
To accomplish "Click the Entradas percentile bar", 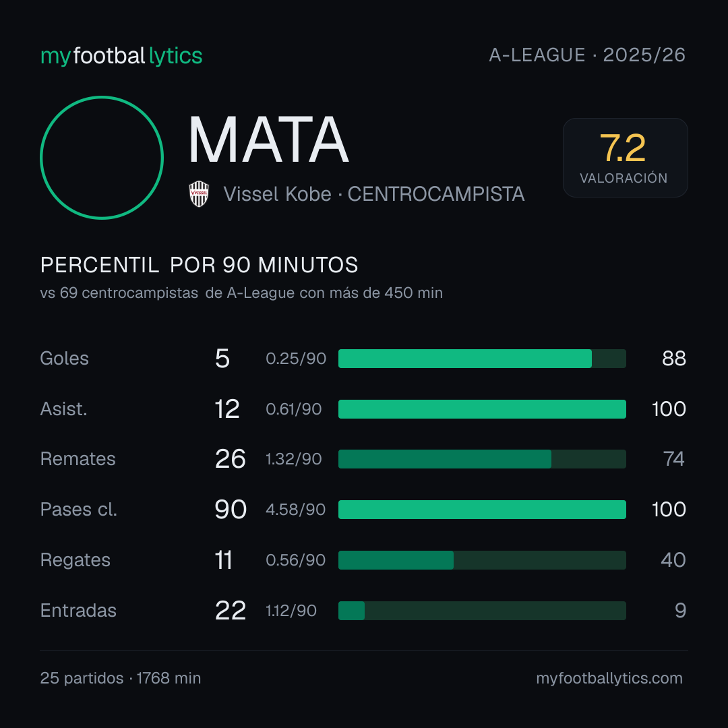I will pos(482,611).
